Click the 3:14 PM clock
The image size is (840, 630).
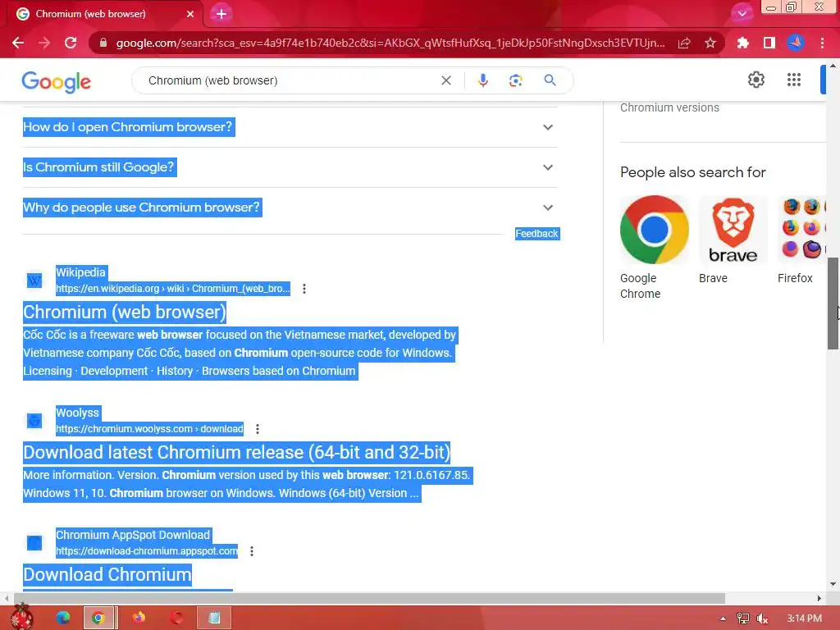click(804, 619)
